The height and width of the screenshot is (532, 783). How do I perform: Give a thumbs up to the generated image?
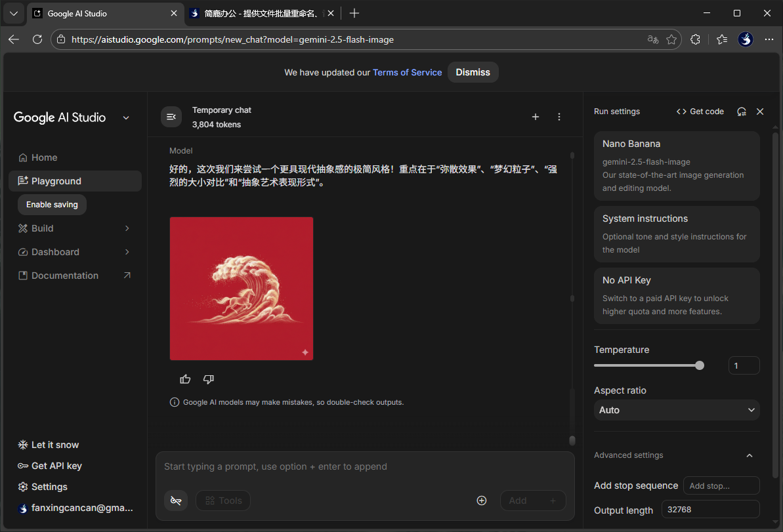184,379
